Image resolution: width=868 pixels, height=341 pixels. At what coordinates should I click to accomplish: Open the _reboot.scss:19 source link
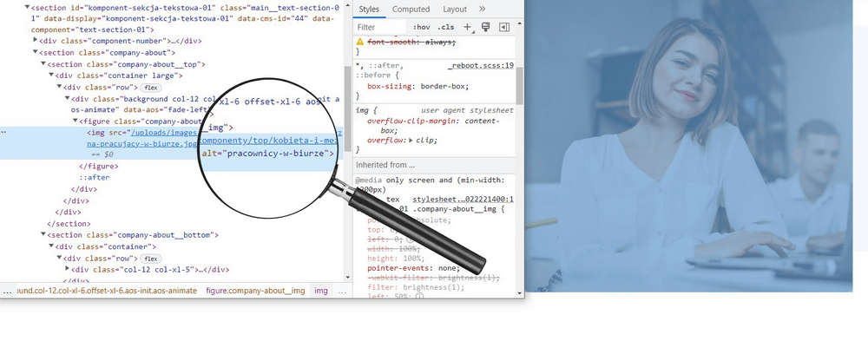coord(481,65)
